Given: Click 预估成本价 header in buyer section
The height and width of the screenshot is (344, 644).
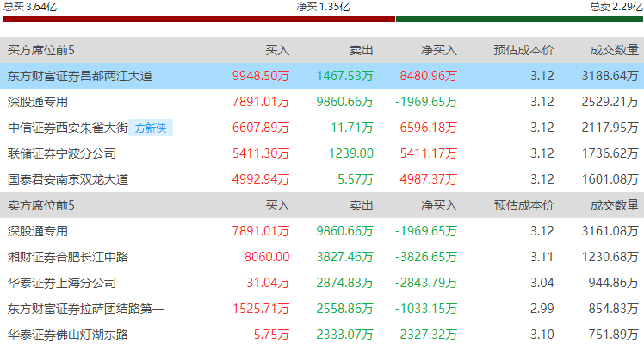Looking at the screenshot, I should [x=523, y=50].
